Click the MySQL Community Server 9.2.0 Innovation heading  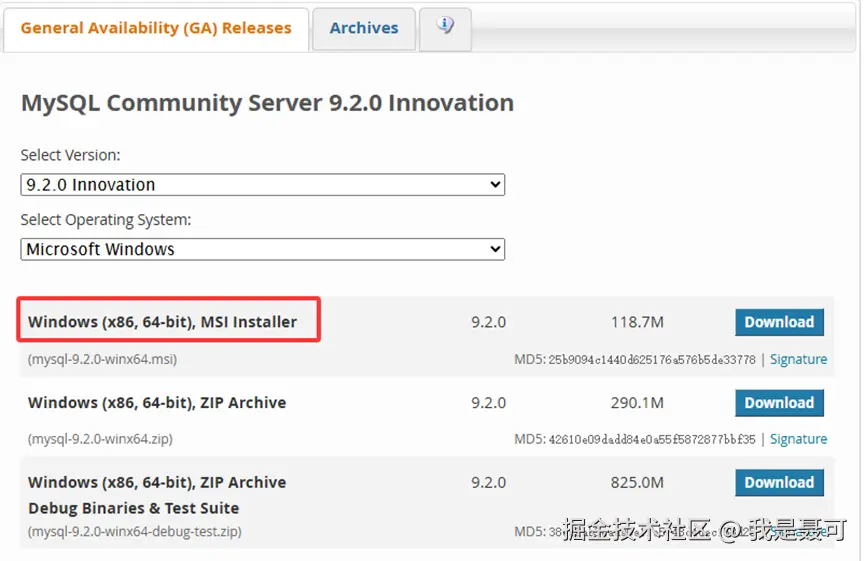point(268,103)
